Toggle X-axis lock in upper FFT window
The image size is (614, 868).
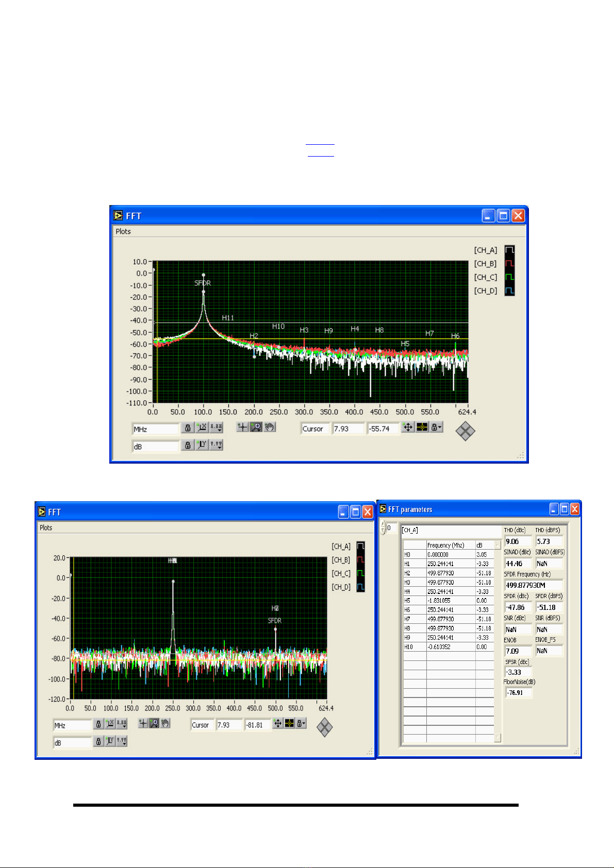(x=188, y=428)
